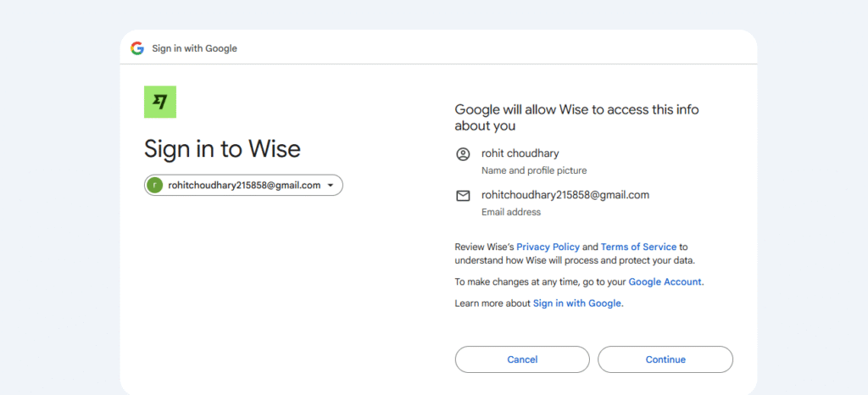Click the "Sign in to Wise" heading
868x395 pixels.
(x=222, y=149)
